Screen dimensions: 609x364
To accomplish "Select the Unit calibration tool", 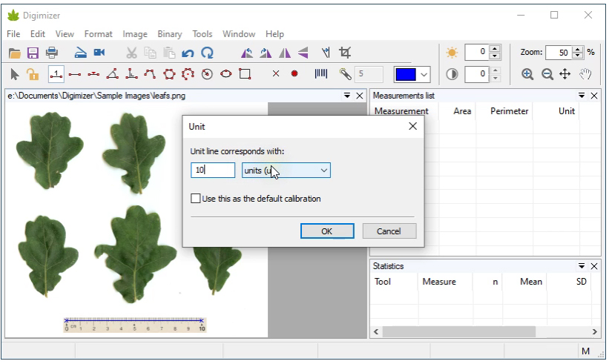I will [56, 73].
